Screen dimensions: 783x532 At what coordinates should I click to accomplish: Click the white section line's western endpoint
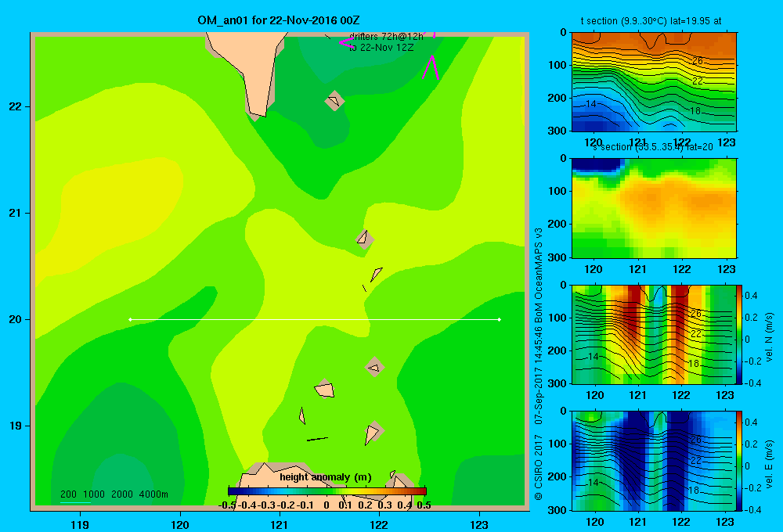[130, 319]
